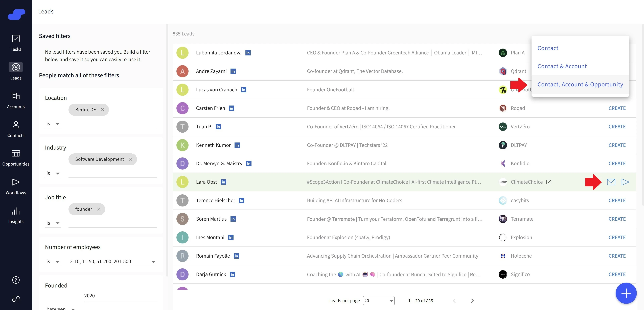Open Andre Zayarni's LinkedIn icon

click(233, 71)
